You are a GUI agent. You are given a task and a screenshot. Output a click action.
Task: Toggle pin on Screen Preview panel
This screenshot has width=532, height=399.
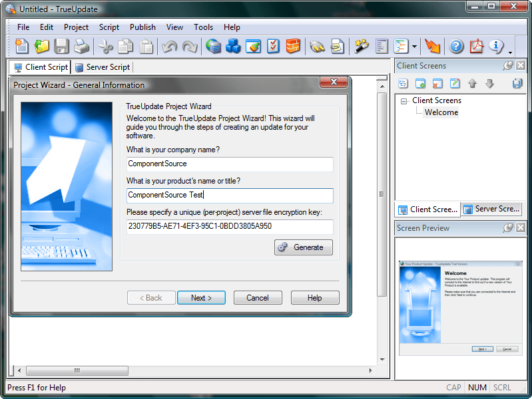pyautogui.click(x=508, y=227)
